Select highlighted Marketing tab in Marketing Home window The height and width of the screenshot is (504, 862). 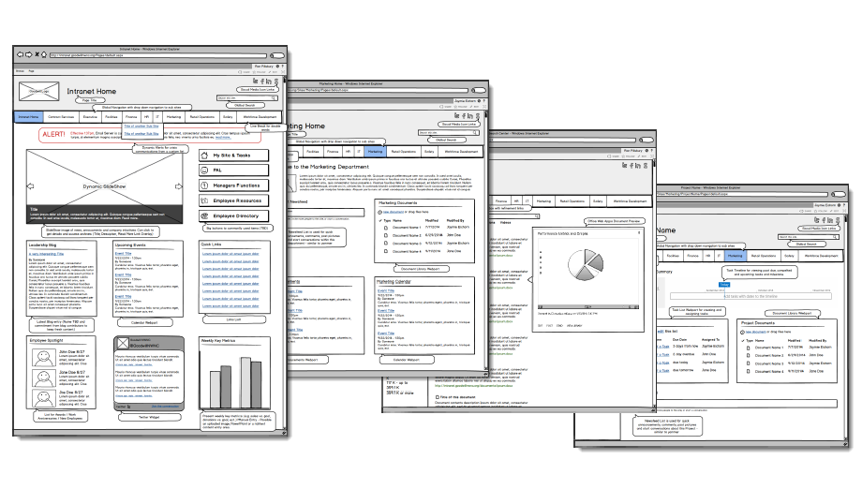(376, 151)
